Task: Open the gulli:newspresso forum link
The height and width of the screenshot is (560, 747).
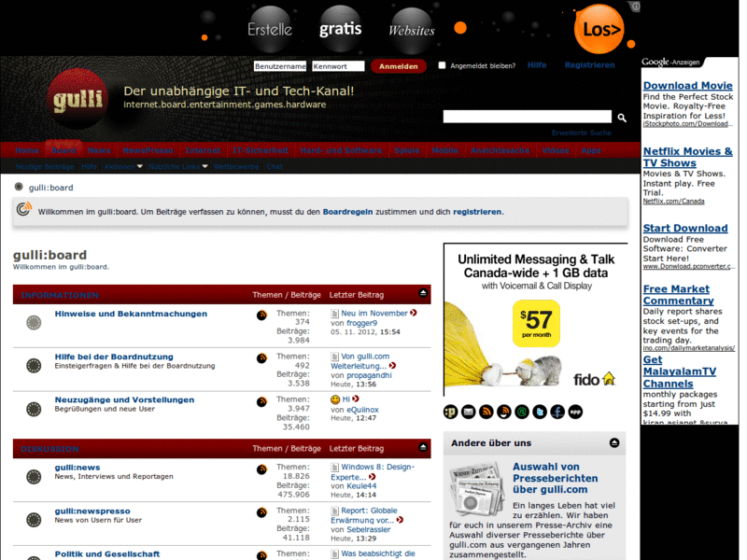Action: [x=92, y=511]
